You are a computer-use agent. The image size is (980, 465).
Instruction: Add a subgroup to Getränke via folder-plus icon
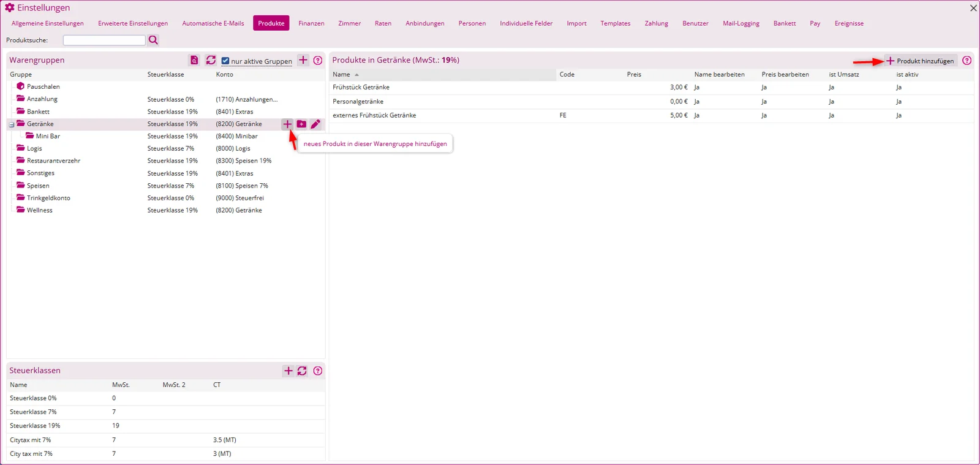301,124
